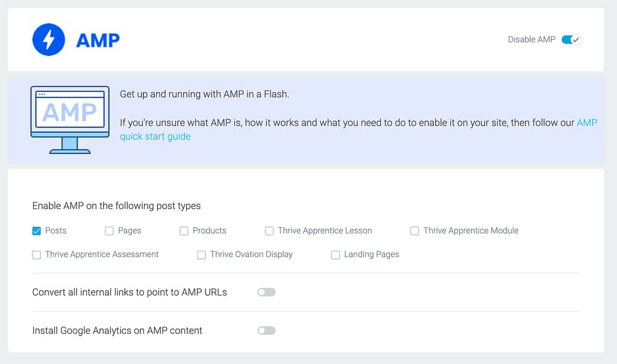Turn on Install Google Analytics toggle
617x364 pixels.
tap(266, 330)
